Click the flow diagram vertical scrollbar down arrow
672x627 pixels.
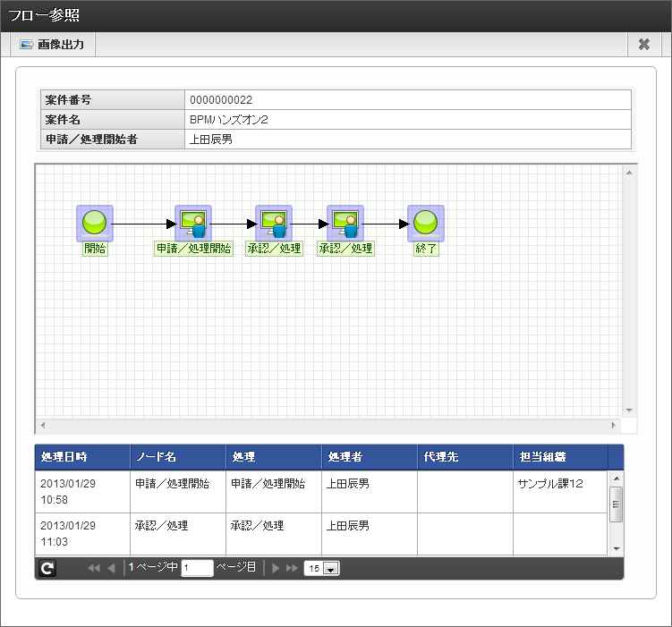pyautogui.click(x=629, y=411)
